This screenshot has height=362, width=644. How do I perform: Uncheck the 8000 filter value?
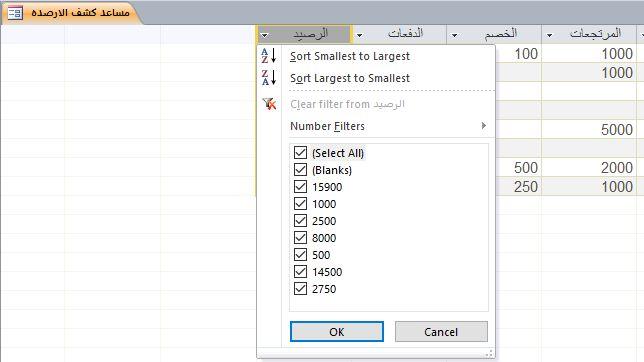300,237
